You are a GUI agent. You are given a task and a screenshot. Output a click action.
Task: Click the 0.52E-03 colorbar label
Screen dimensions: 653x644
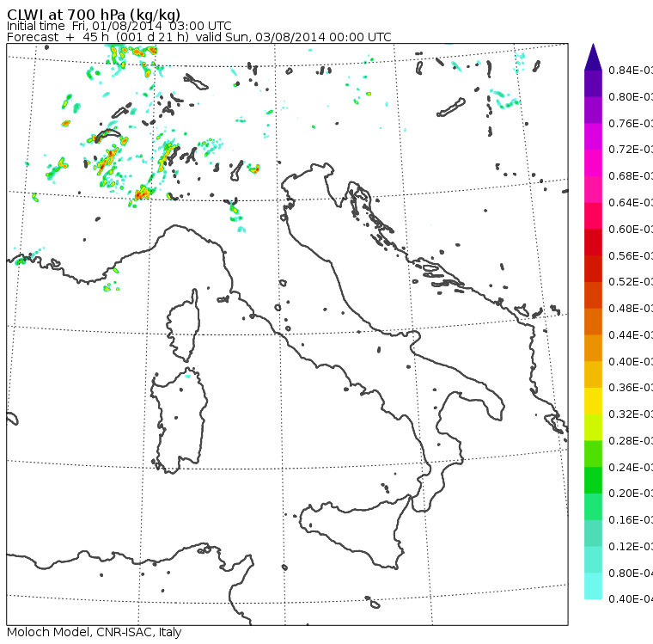click(x=631, y=282)
